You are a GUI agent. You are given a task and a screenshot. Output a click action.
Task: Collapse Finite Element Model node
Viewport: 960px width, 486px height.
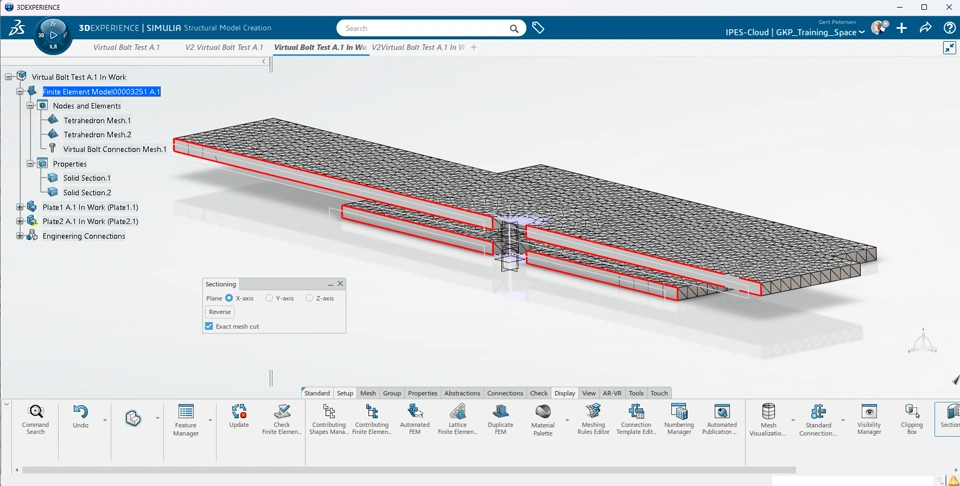click(20, 91)
